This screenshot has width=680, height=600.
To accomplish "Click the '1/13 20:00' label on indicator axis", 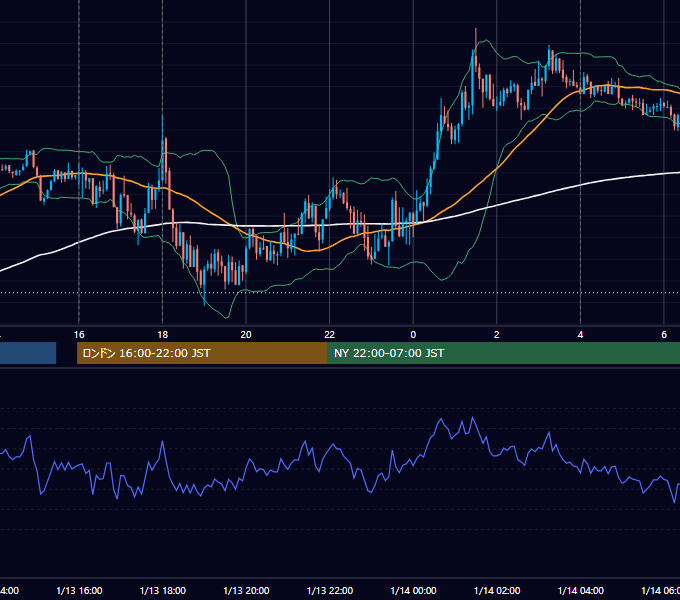I will 246,591.
